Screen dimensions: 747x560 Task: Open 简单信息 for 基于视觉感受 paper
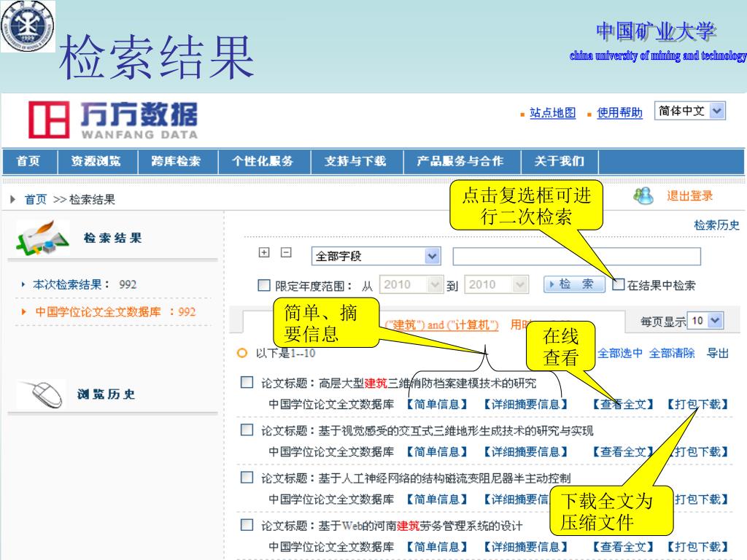pos(436,452)
